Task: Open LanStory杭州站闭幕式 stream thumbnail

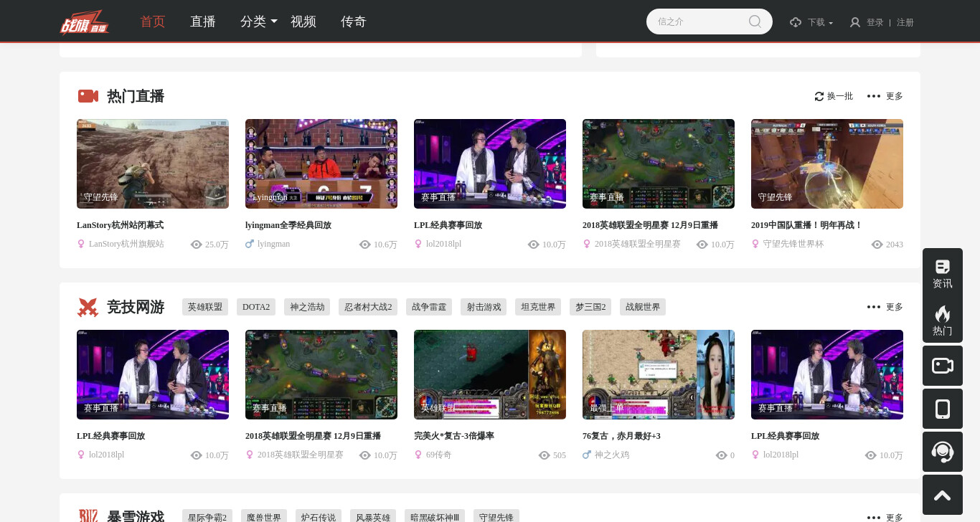Action: point(153,163)
